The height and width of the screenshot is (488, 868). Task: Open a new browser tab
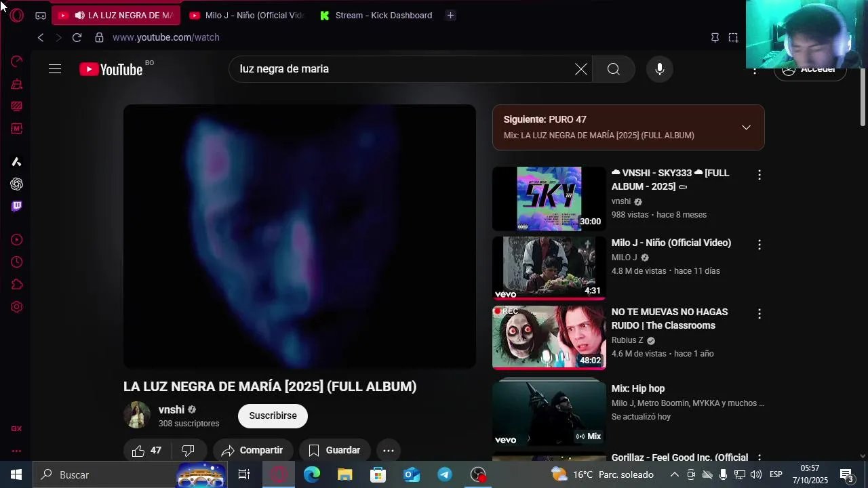click(450, 16)
